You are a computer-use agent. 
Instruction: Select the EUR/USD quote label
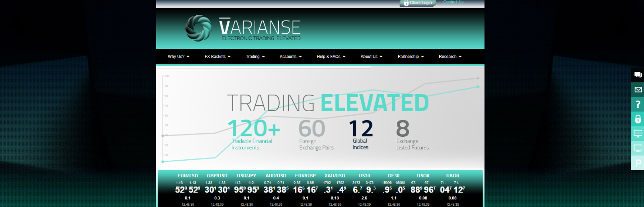[x=188, y=176]
